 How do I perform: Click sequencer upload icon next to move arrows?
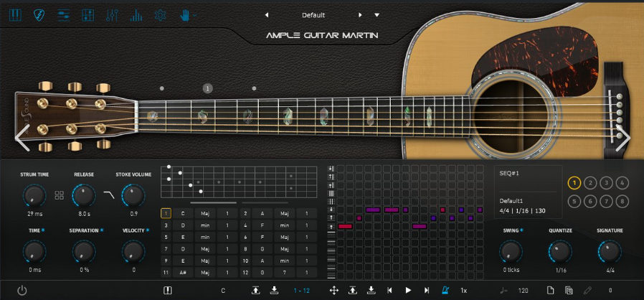click(x=352, y=291)
